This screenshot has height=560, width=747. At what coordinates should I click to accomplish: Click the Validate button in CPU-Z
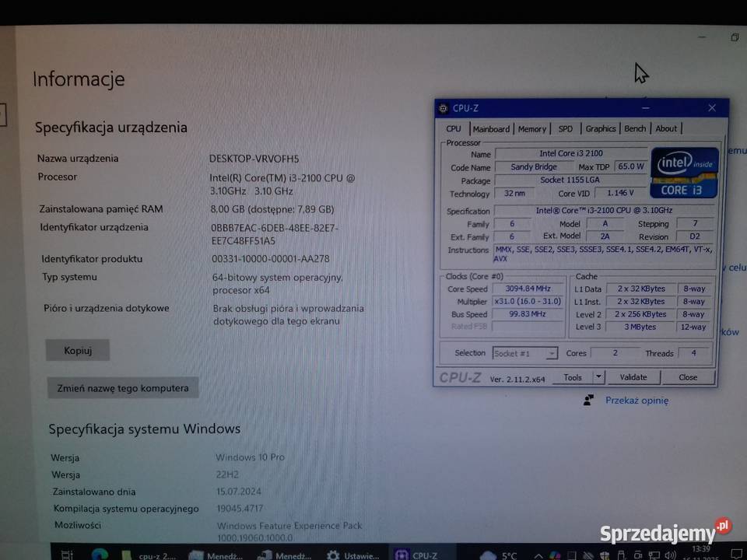point(633,377)
